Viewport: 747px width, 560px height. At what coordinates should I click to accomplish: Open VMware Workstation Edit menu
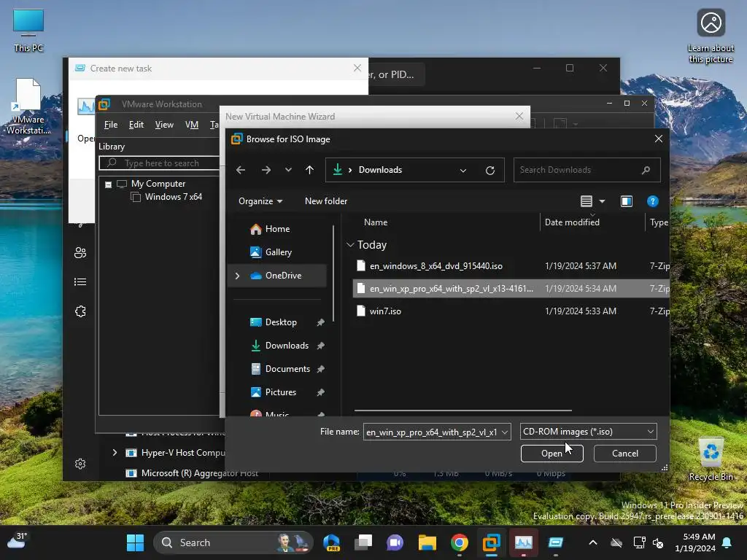tap(136, 125)
